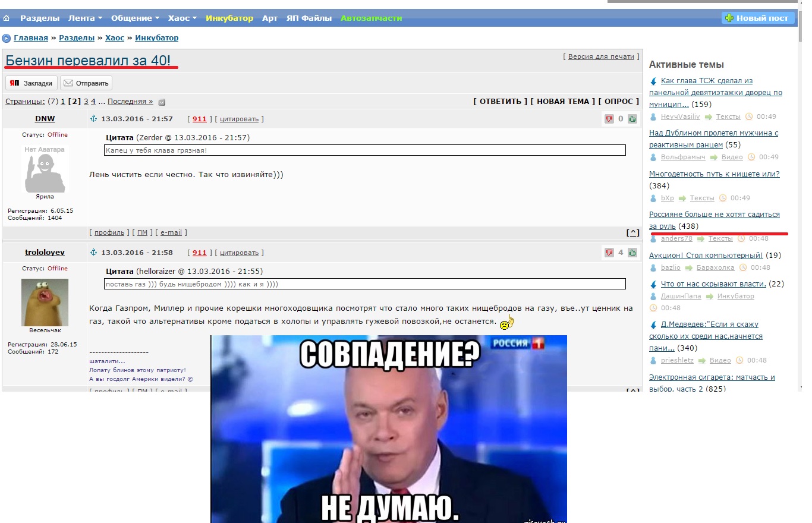Quote DNW's post with цитировать
Viewport: 812px width, 523px height.
point(240,119)
